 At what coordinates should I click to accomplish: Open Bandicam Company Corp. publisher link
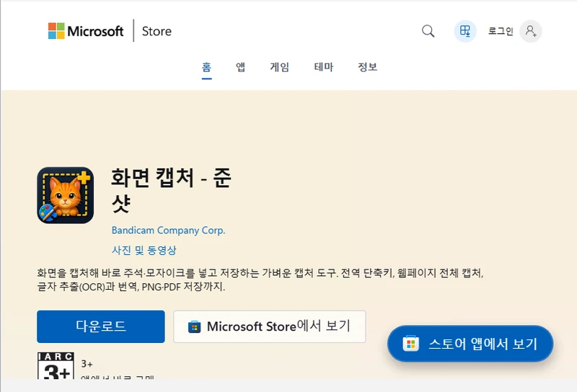click(168, 230)
